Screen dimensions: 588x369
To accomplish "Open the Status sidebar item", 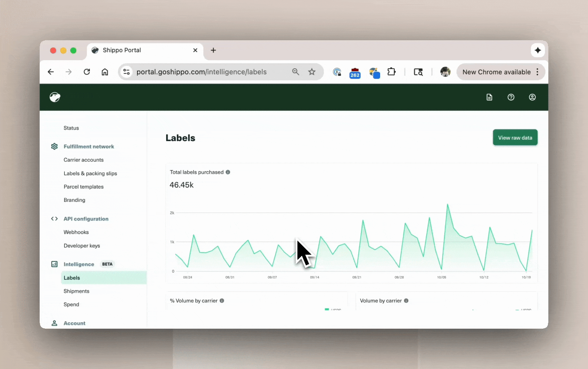I will coord(71,128).
